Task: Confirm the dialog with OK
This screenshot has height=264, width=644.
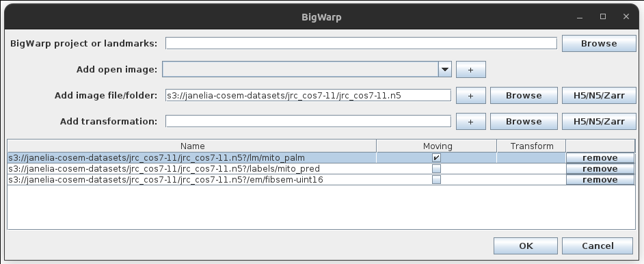Action: tap(526, 246)
